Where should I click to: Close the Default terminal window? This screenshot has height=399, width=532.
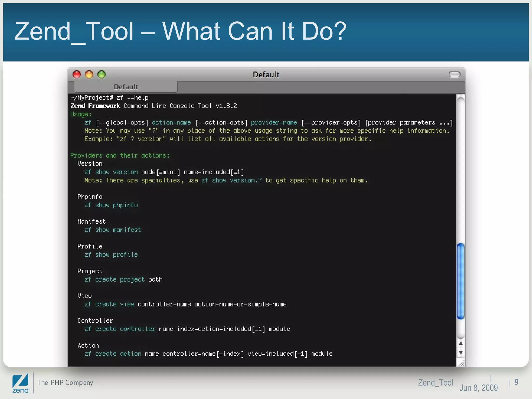[77, 75]
